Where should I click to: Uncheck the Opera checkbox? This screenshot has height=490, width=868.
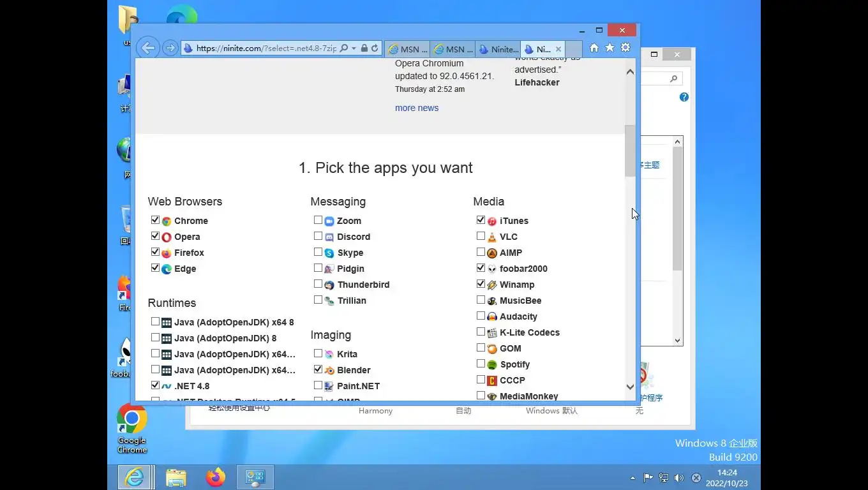click(155, 235)
